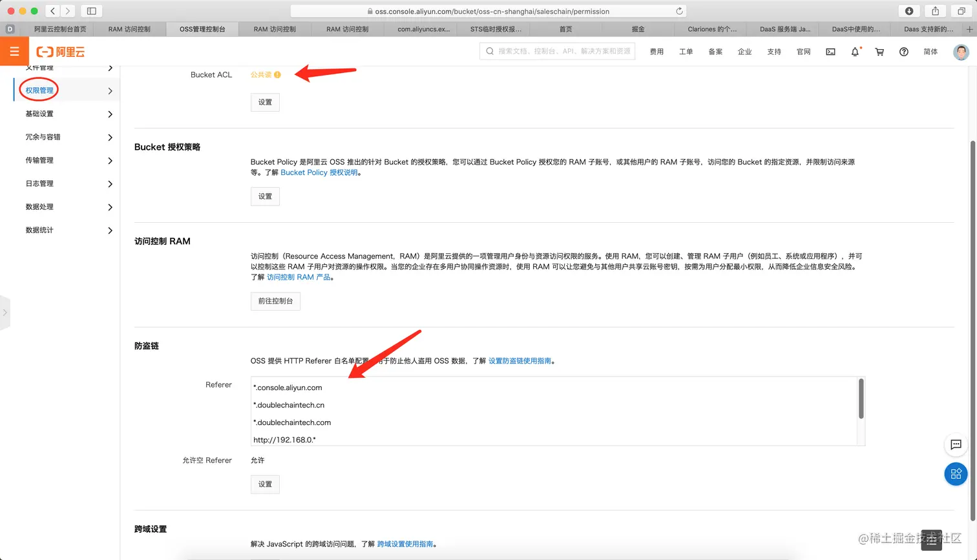Expand 冗余与容错 chevron
977x560 pixels.
click(x=110, y=138)
